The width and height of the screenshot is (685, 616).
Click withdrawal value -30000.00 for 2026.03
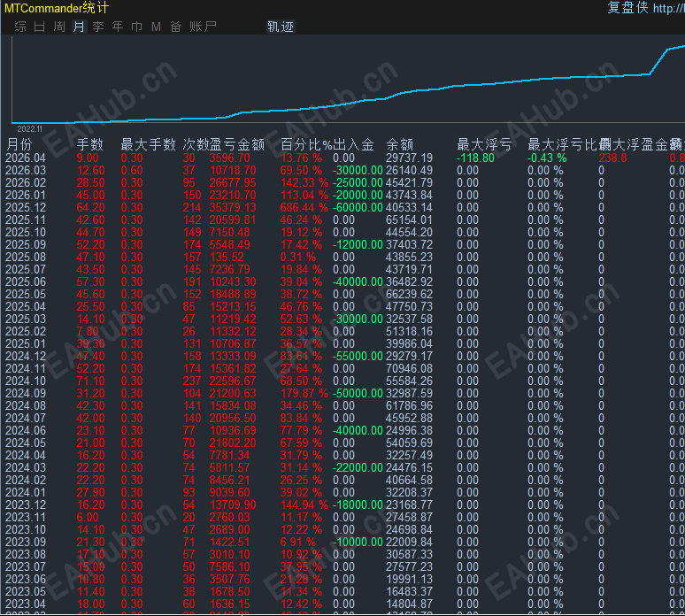pyautogui.click(x=358, y=170)
